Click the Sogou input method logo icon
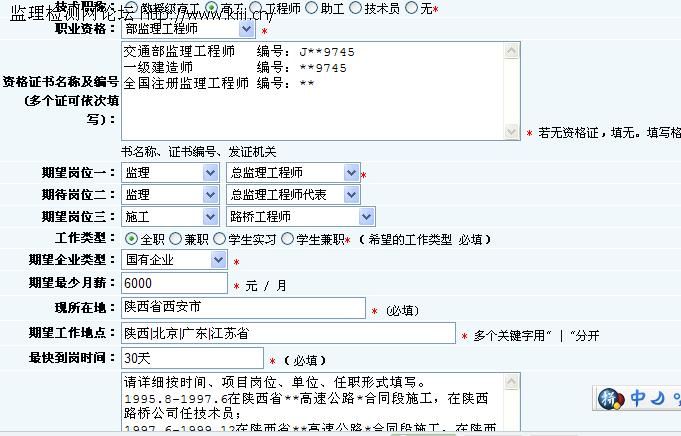The height and width of the screenshot is (436, 681). 609,398
